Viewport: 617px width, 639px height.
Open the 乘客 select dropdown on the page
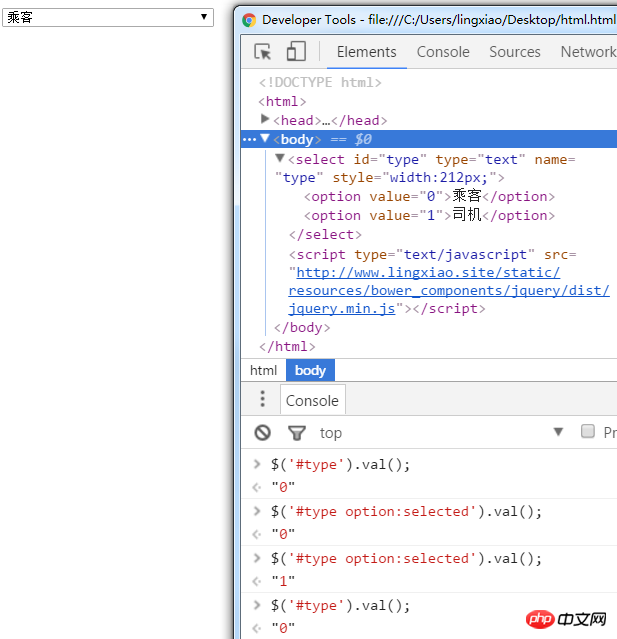pyautogui.click(x=108, y=17)
